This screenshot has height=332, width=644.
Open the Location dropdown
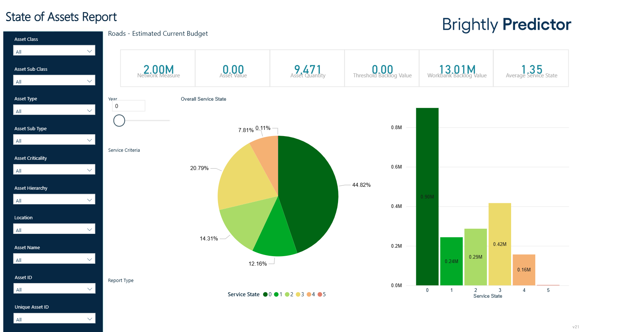click(x=54, y=229)
